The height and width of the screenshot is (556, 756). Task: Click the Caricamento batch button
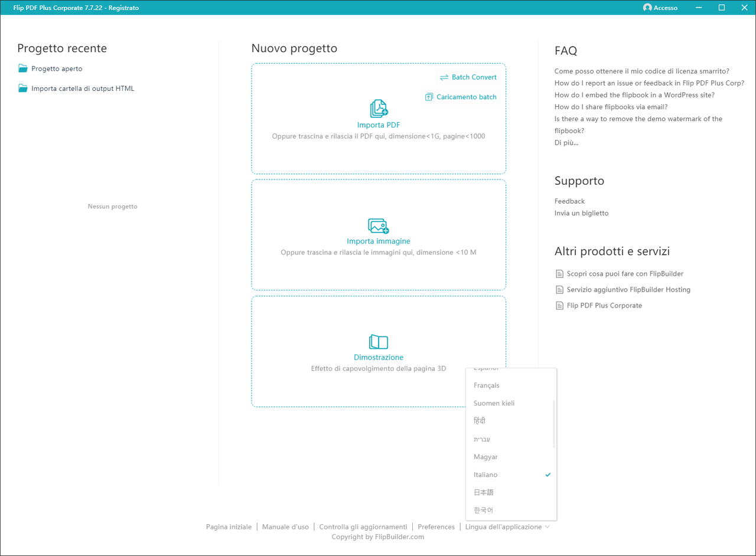pyautogui.click(x=461, y=97)
